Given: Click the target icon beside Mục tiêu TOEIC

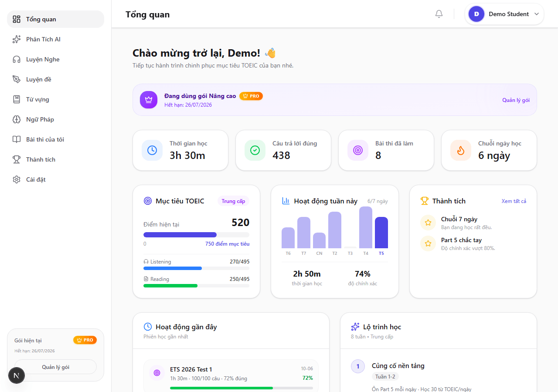Looking at the screenshot, I should coord(148,201).
